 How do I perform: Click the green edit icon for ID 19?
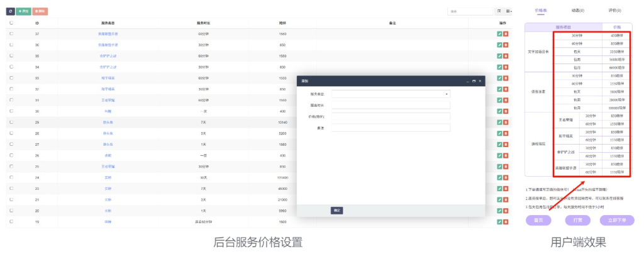point(499,222)
